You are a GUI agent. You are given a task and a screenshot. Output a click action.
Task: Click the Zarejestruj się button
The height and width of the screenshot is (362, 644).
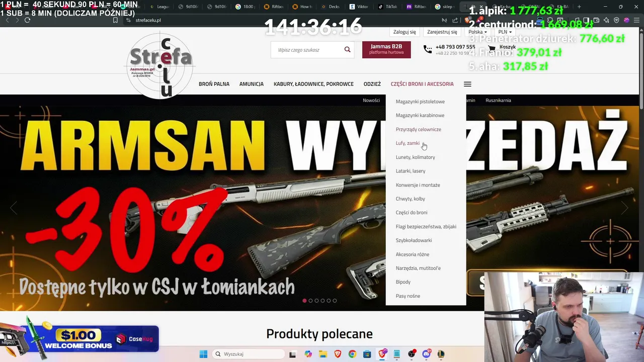tap(442, 32)
